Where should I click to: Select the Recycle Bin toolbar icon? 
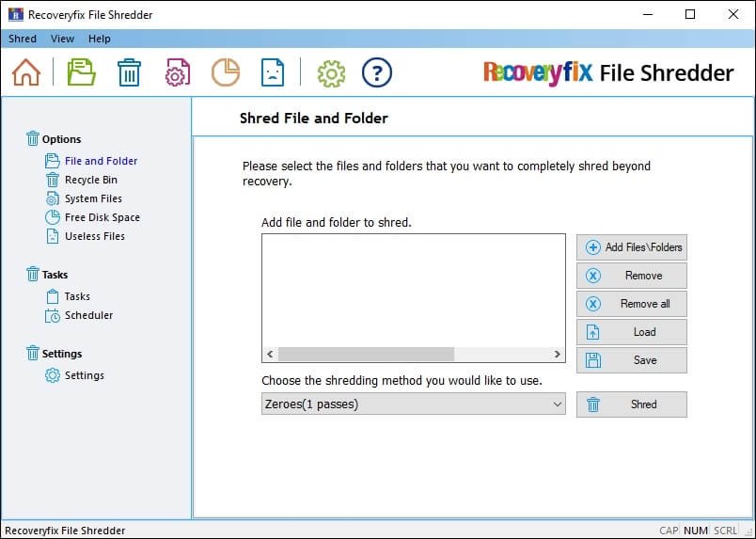(129, 72)
